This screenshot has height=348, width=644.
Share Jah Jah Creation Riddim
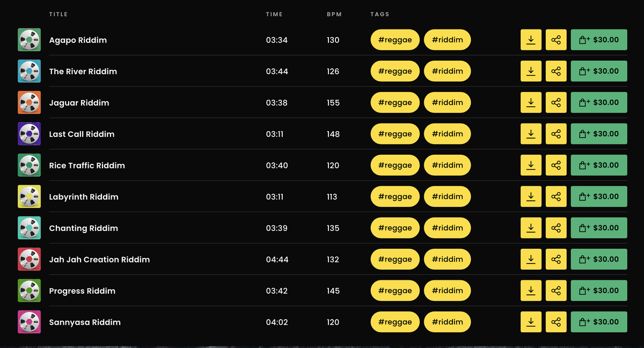click(556, 259)
